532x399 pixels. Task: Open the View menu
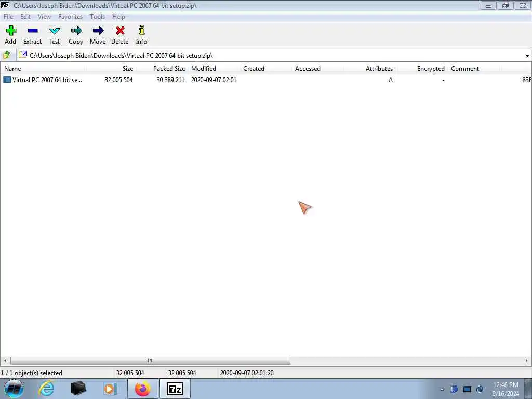[44, 17]
